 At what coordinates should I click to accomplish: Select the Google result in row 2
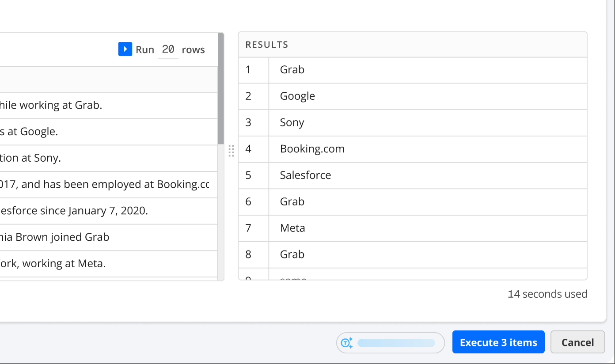point(297,96)
